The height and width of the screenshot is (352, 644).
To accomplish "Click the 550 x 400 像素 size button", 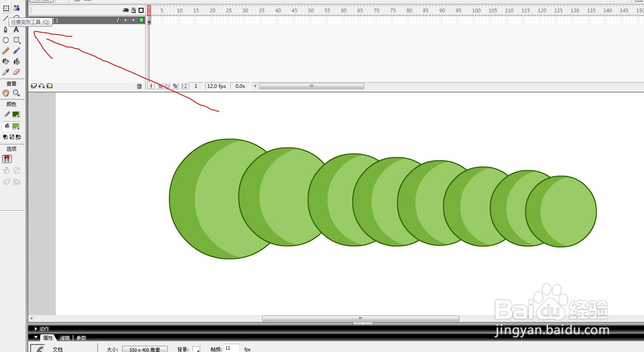I will click(x=145, y=350).
